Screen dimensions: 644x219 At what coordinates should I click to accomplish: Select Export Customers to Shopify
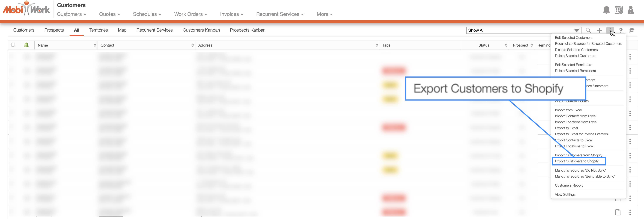click(577, 161)
